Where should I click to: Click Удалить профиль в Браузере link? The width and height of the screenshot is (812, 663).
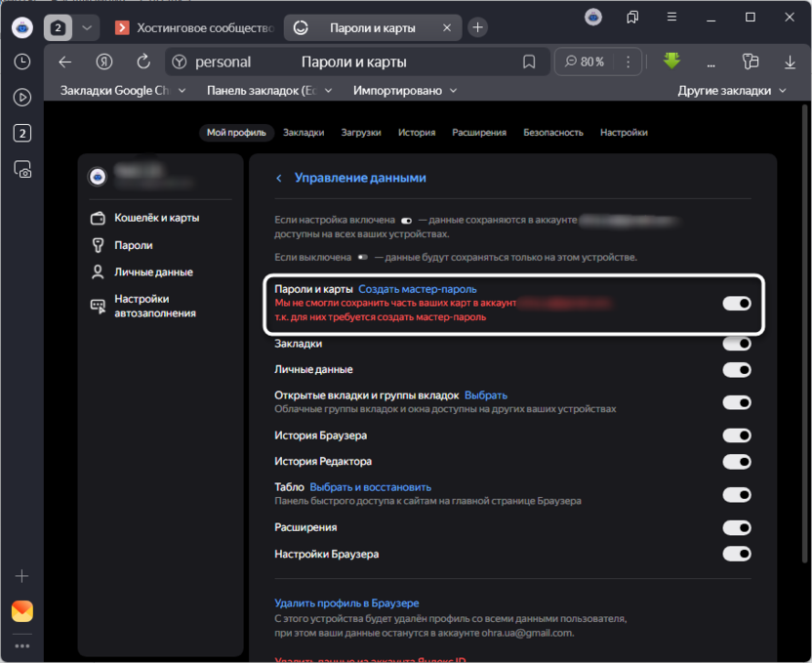(x=346, y=603)
